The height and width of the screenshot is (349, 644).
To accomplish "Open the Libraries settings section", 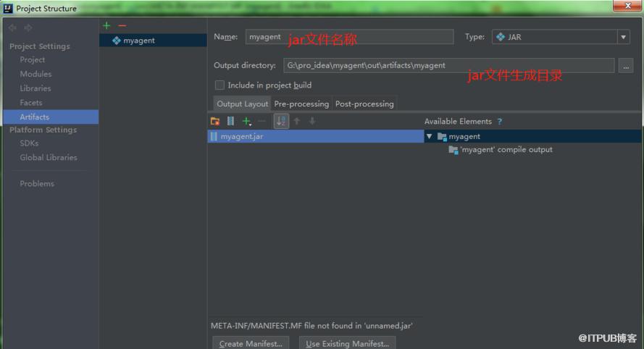I will (x=35, y=88).
